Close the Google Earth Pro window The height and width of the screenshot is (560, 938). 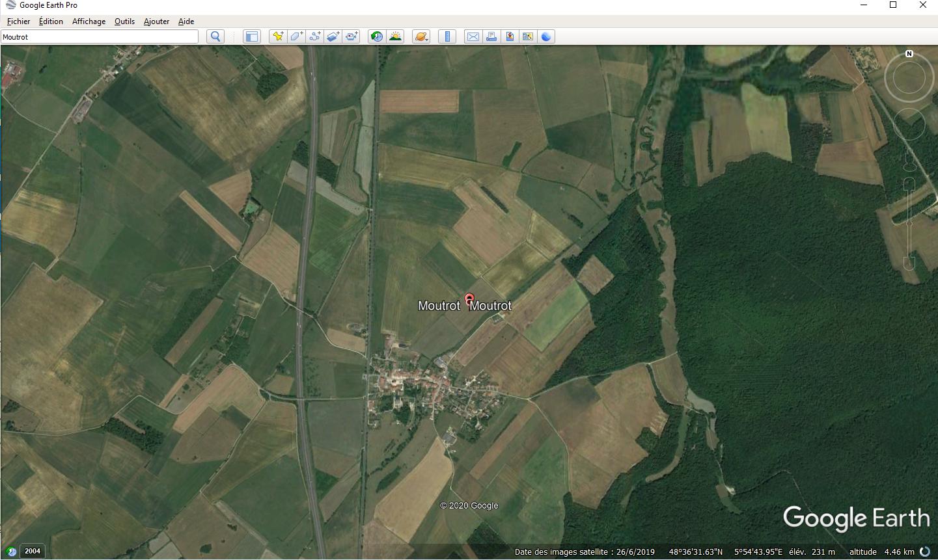(x=923, y=5)
